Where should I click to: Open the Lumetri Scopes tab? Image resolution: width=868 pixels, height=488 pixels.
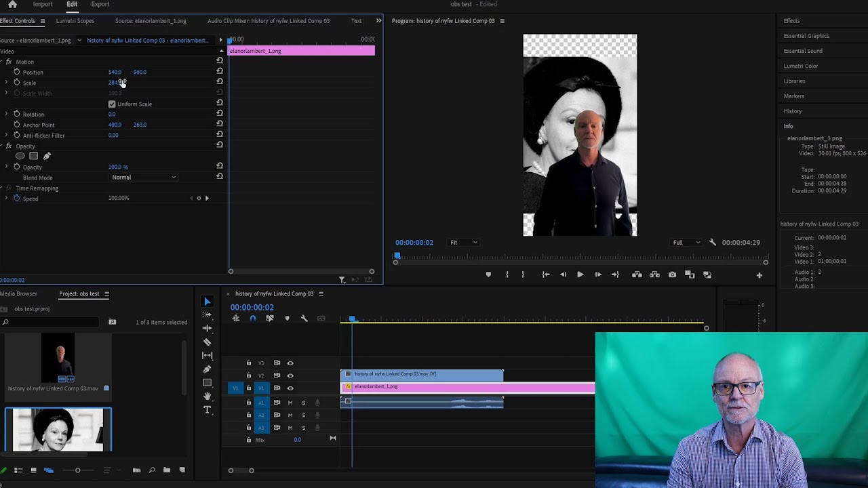pos(75,21)
